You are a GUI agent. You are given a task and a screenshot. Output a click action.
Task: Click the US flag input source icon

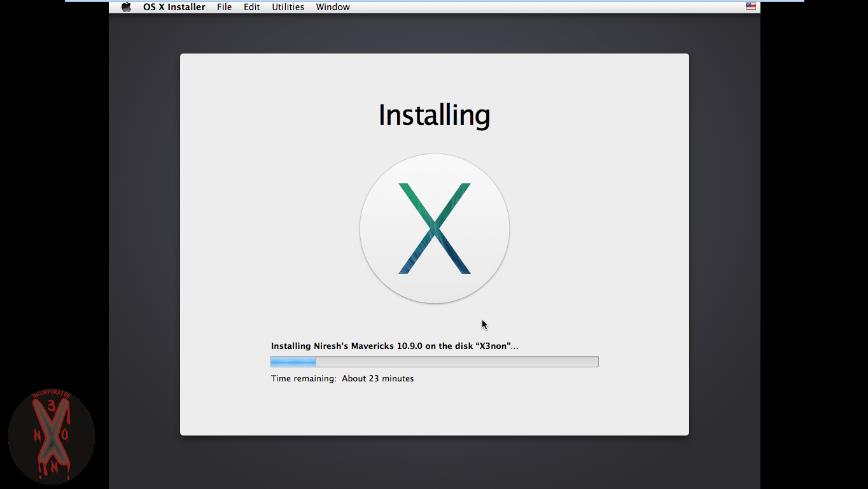[x=751, y=6]
